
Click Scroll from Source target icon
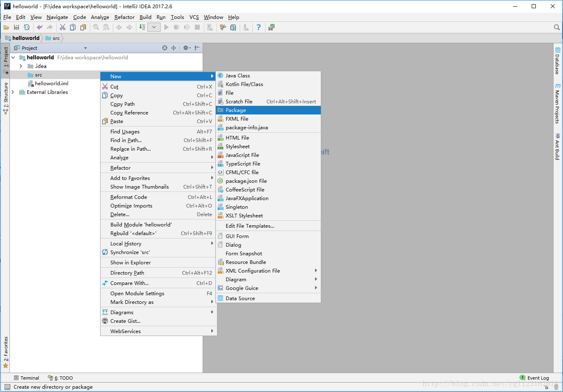tap(165, 48)
